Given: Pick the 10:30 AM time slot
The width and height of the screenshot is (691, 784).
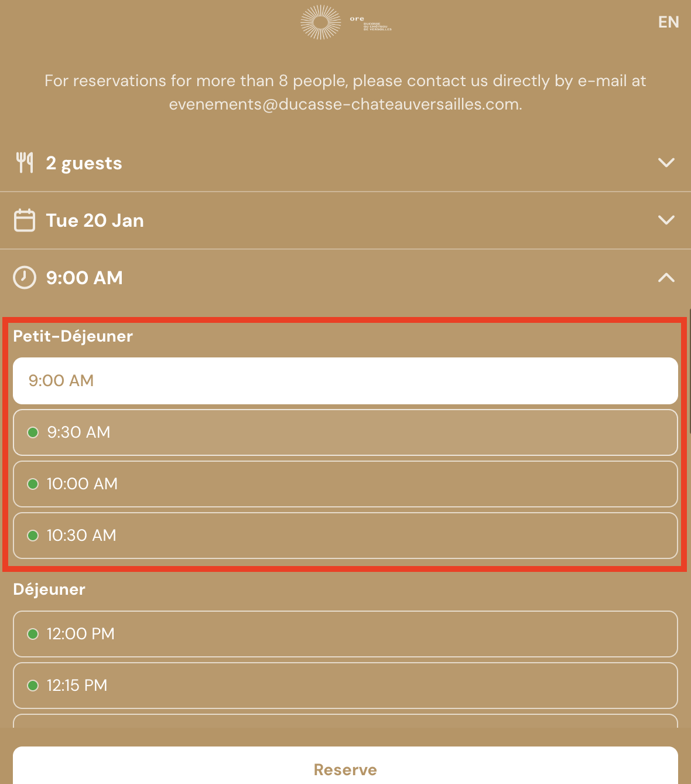Looking at the screenshot, I should coord(345,536).
